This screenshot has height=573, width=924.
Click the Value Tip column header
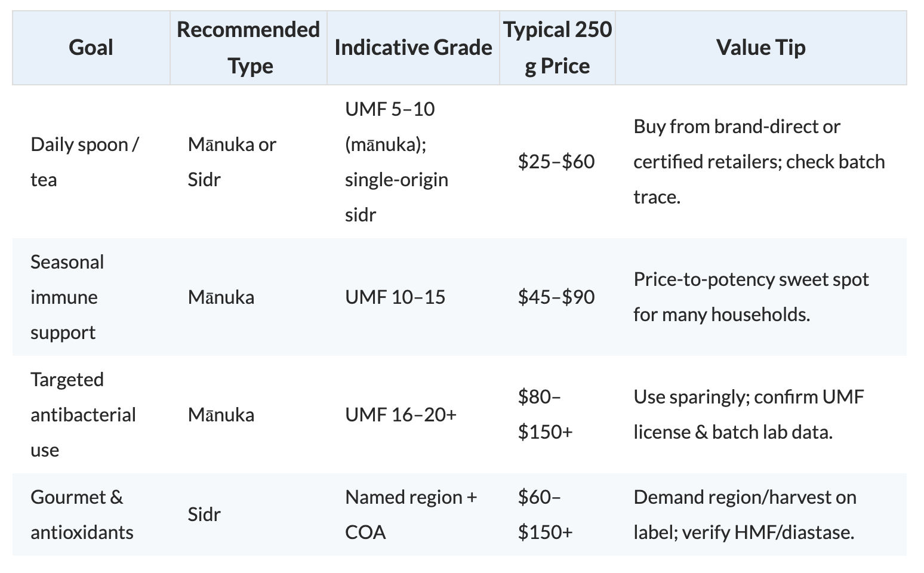click(760, 48)
